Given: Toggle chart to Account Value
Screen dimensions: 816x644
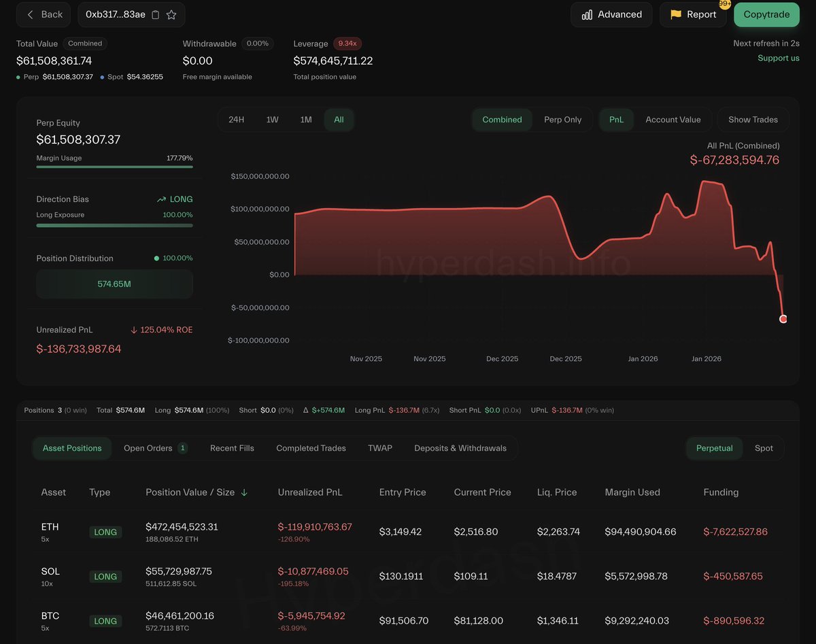Looking at the screenshot, I should pos(673,120).
